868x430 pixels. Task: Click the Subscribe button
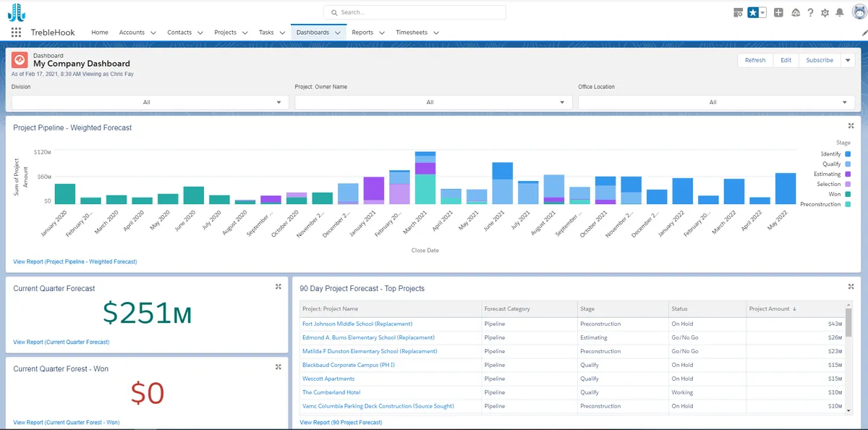point(820,60)
